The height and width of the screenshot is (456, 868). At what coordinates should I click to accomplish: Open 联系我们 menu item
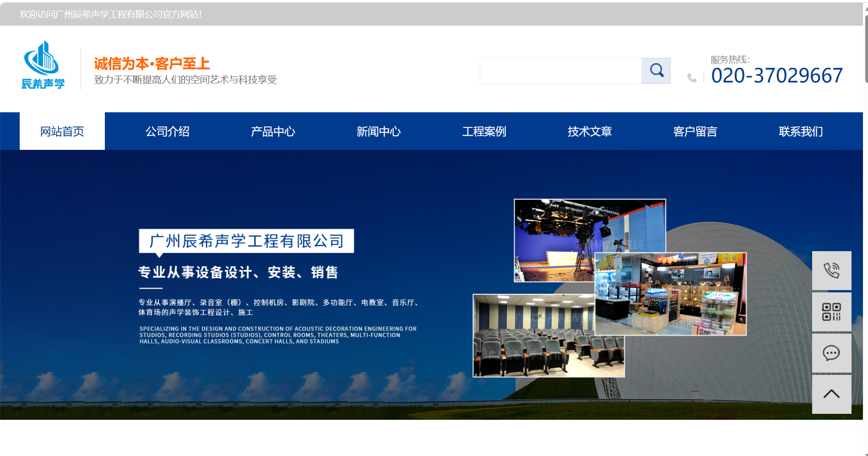pos(801,132)
